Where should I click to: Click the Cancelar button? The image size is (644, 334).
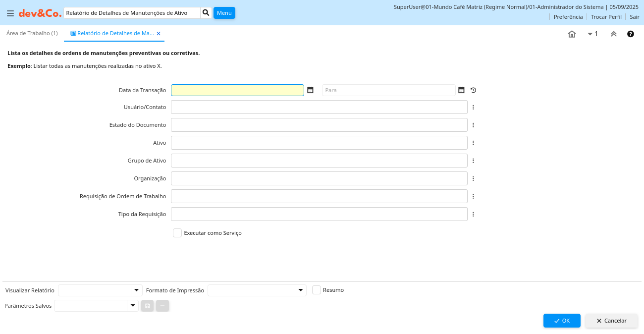(x=611, y=321)
